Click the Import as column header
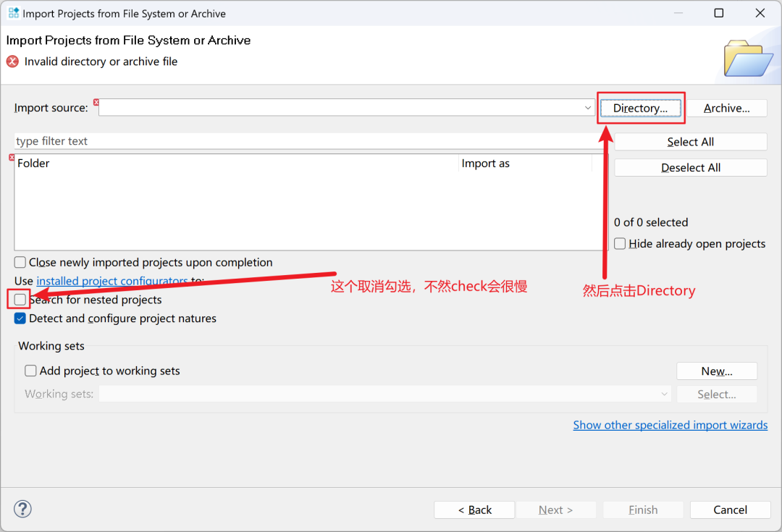Screen dimensions: 782x532 tap(485, 164)
